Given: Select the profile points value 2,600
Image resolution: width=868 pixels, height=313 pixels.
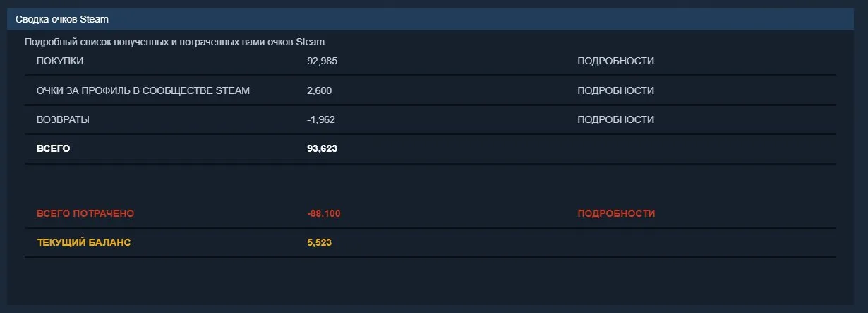Looking at the screenshot, I should (x=320, y=90).
